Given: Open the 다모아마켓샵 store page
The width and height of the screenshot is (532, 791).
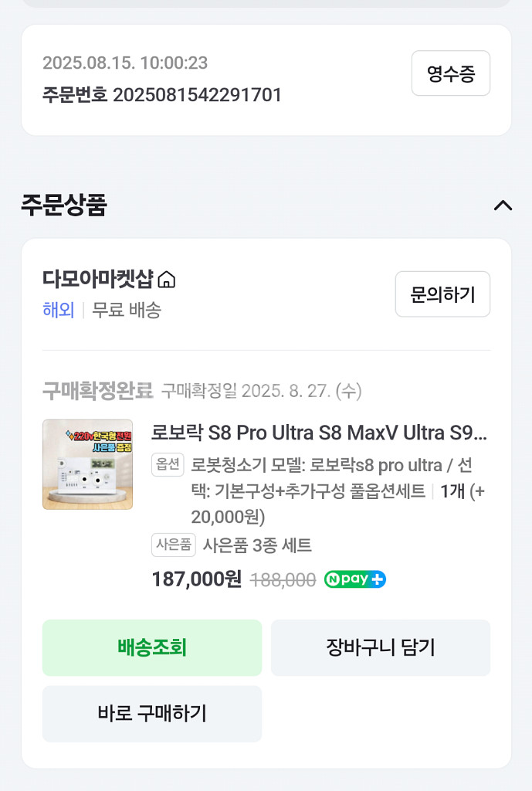Looking at the screenshot, I should (97, 280).
